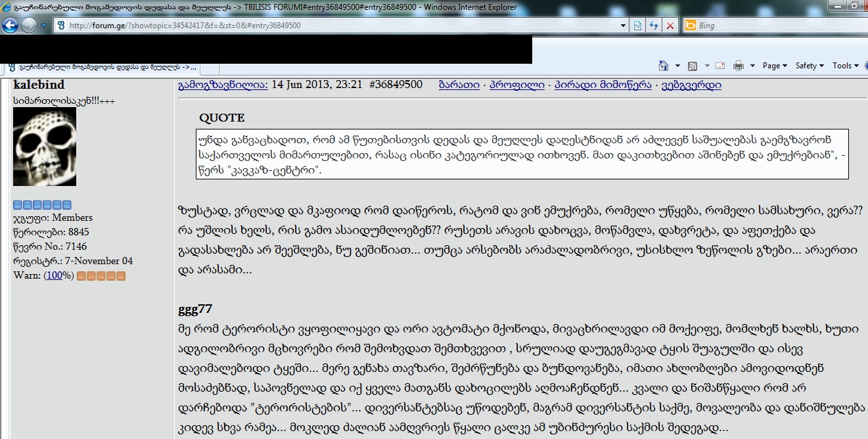Screen dimensions: 868x439
Task: Expand the feeds dropdown arrow
Action: (707, 66)
